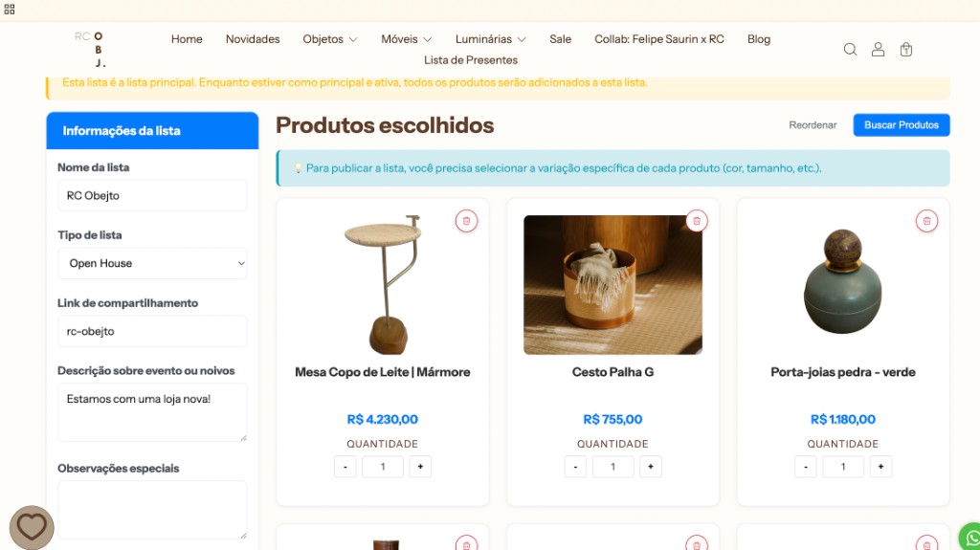Viewport: 980px width, 550px height.
Task: Click the Reordenar link
Action: [813, 125]
